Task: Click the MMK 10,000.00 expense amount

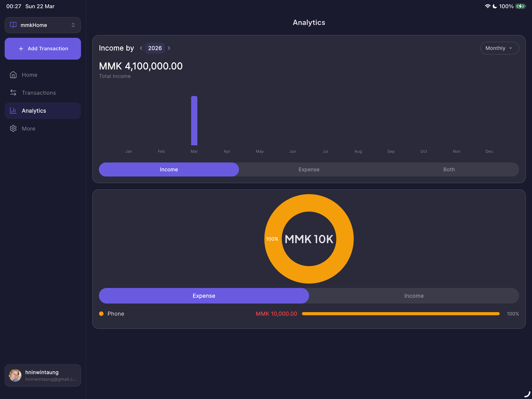Action: (x=276, y=313)
